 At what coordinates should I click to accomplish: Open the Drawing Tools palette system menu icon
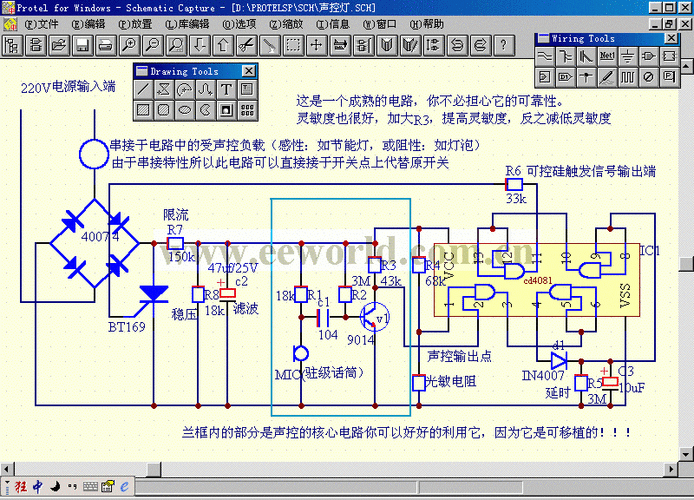[x=142, y=71]
